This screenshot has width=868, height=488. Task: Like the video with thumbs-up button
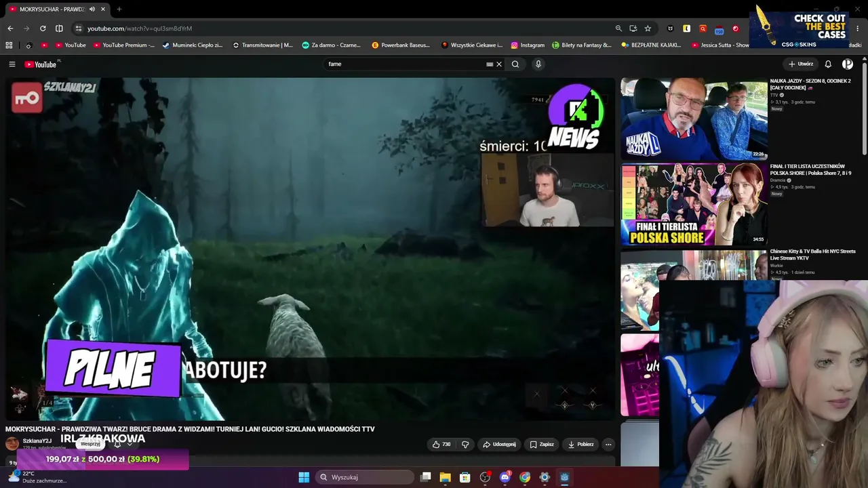[441, 445]
